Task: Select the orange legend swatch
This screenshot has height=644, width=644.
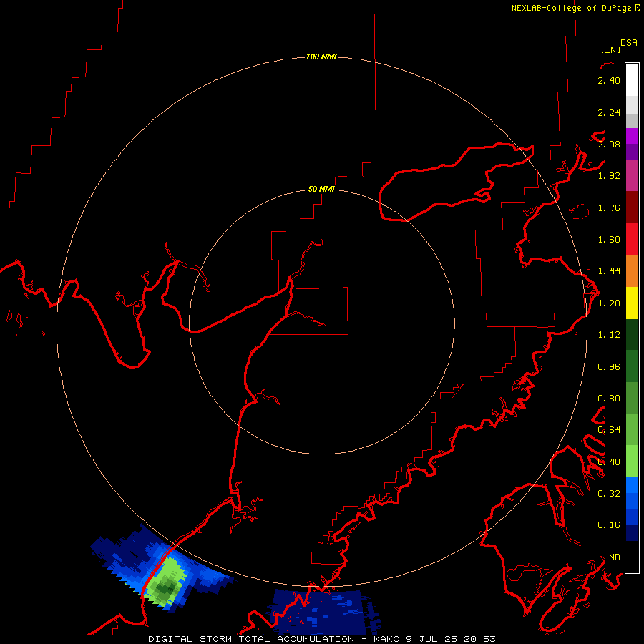Action: [632, 271]
